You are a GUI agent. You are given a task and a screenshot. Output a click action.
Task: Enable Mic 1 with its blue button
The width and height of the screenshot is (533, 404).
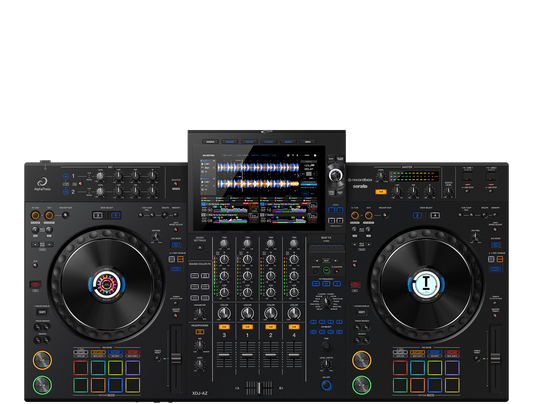click(66, 176)
